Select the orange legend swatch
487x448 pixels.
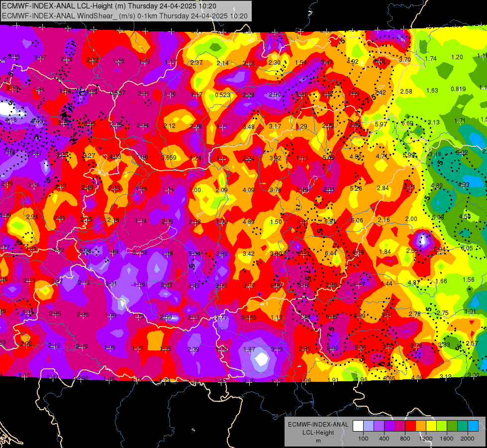point(421,426)
